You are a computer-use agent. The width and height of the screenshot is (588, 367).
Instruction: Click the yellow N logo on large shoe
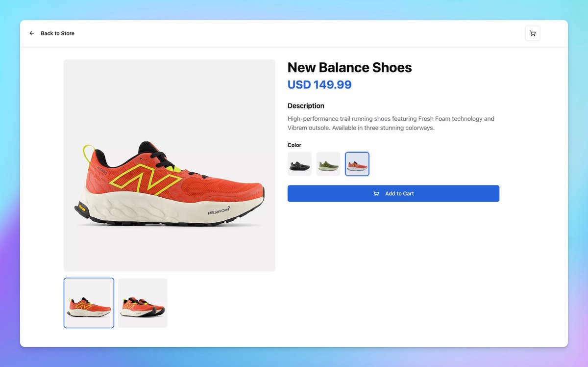[145, 178]
